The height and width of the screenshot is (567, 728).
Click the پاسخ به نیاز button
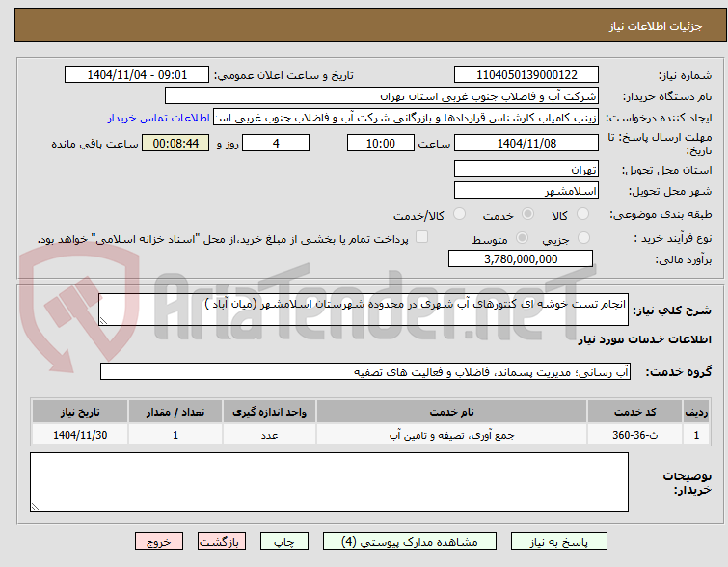[x=559, y=542]
